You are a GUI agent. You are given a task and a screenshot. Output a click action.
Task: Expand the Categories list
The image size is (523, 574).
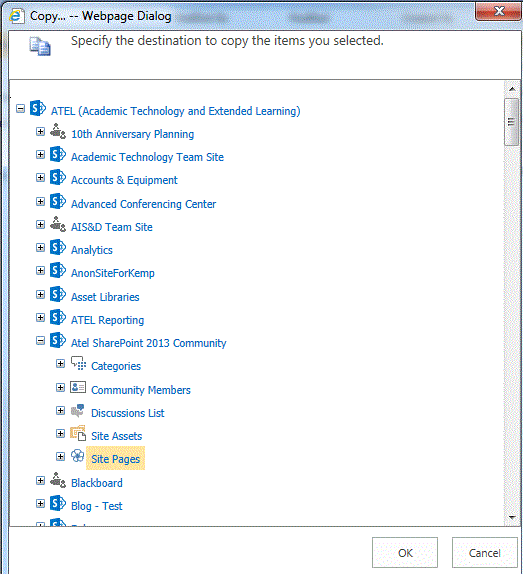pyautogui.click(x=61, y=364)
